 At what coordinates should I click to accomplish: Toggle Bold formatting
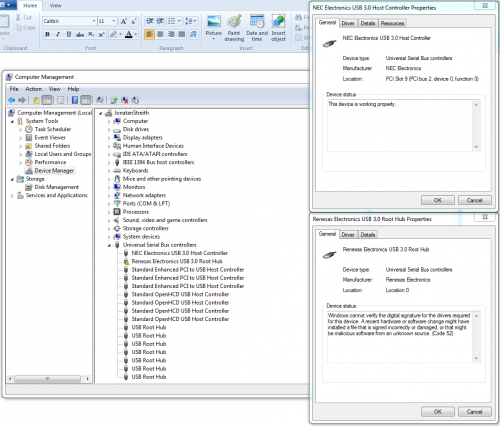47,34
